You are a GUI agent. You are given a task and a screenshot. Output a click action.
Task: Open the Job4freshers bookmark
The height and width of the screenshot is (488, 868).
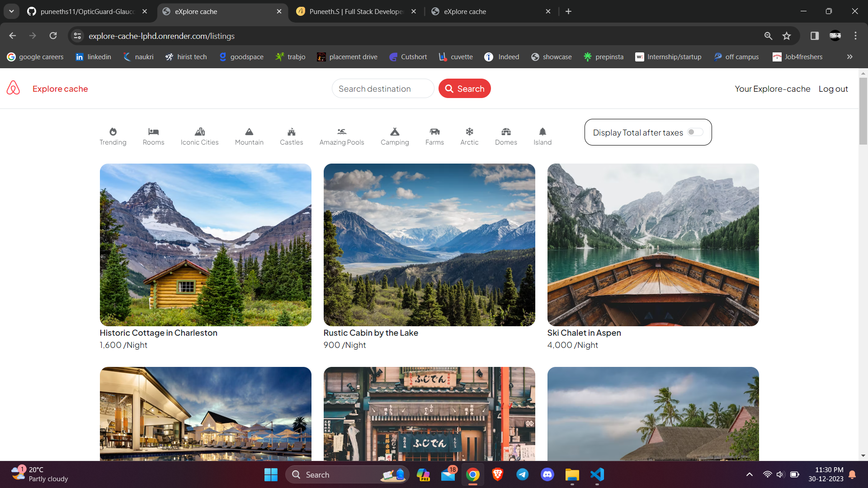(x=797, y=57)
